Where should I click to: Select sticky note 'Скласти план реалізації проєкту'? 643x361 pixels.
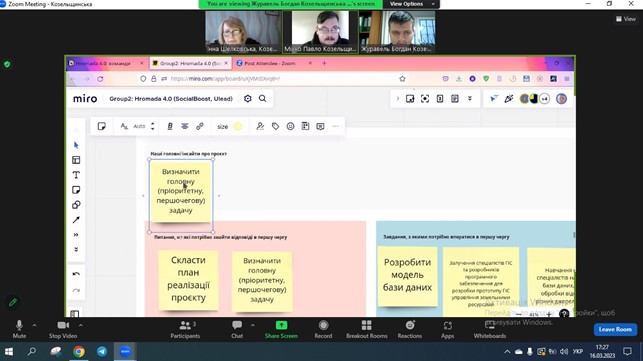(188, 280)
